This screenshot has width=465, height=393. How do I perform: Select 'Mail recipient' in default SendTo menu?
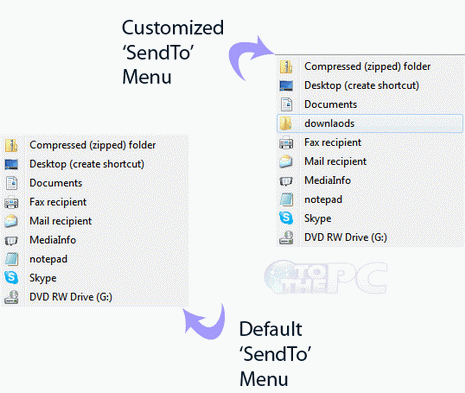(x=61, y=221)
